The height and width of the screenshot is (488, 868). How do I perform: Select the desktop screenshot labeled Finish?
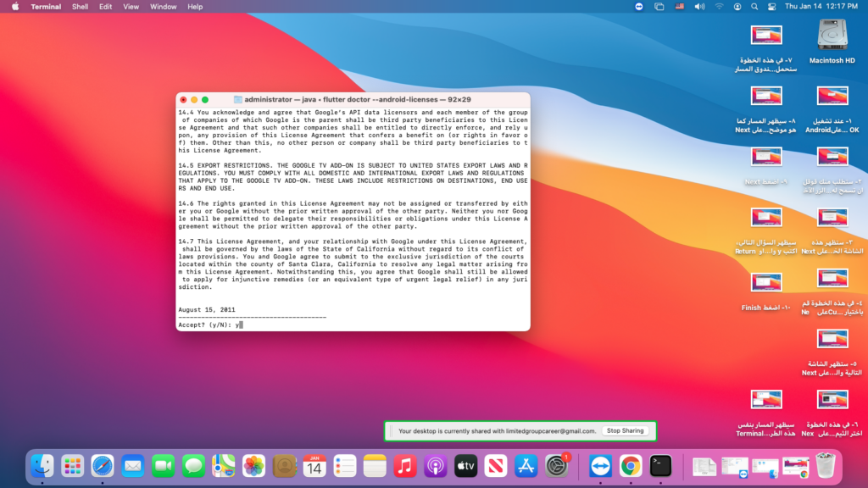pyautogui.click(x=766, y=291)
